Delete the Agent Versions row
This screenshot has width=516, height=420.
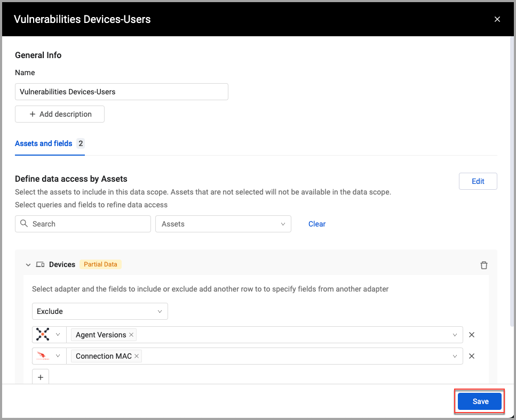coord(471,335)
